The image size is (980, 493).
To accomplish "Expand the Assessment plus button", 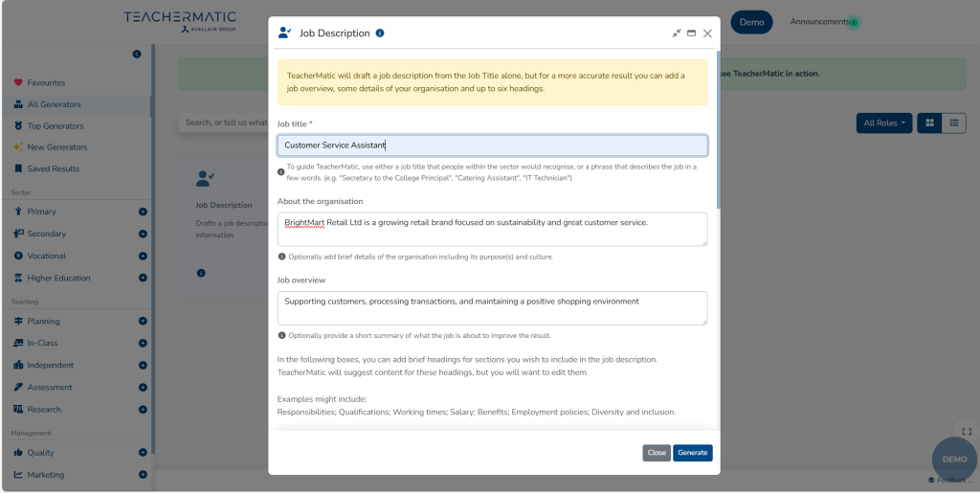I will (x=143, y=388).
